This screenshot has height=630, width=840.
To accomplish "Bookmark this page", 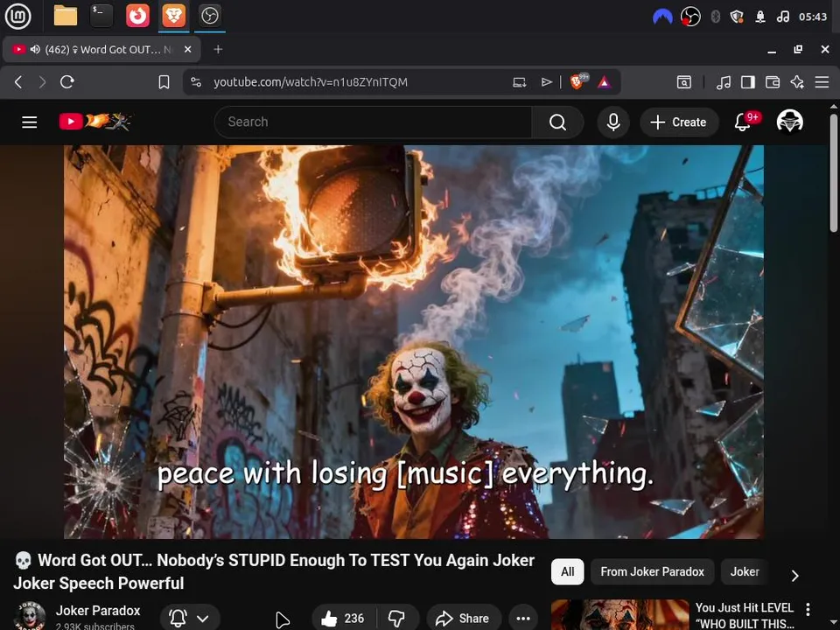I will tap(164, 82).
